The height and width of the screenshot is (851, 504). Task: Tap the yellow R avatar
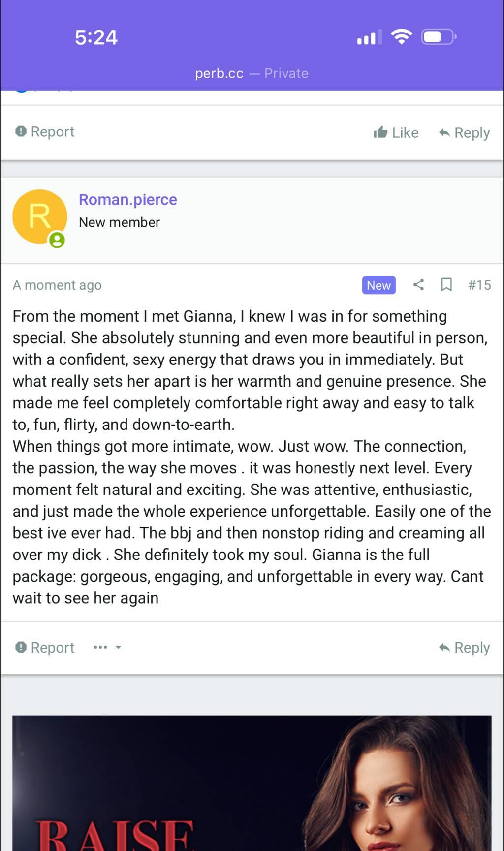[x=39, y=216]
